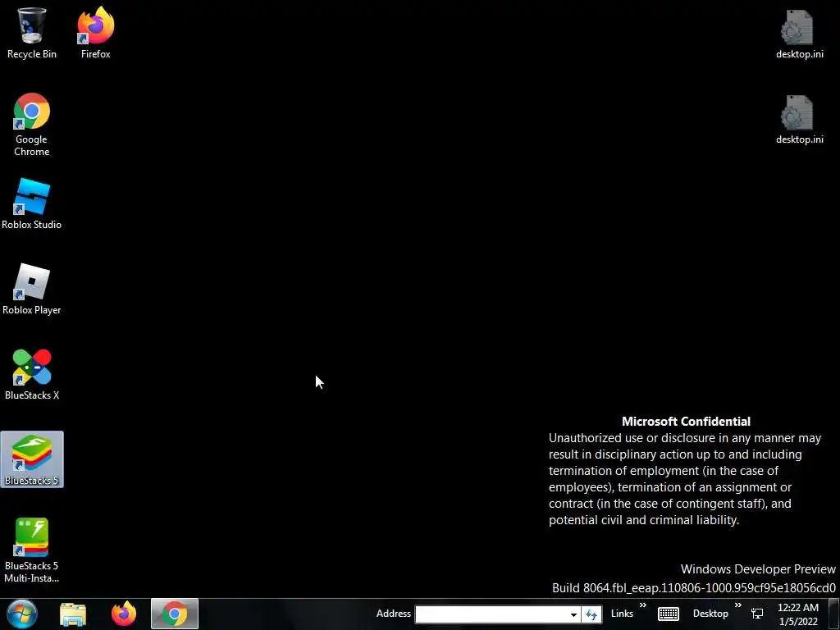Click the Show desktop strip

[x=834, y=614]
